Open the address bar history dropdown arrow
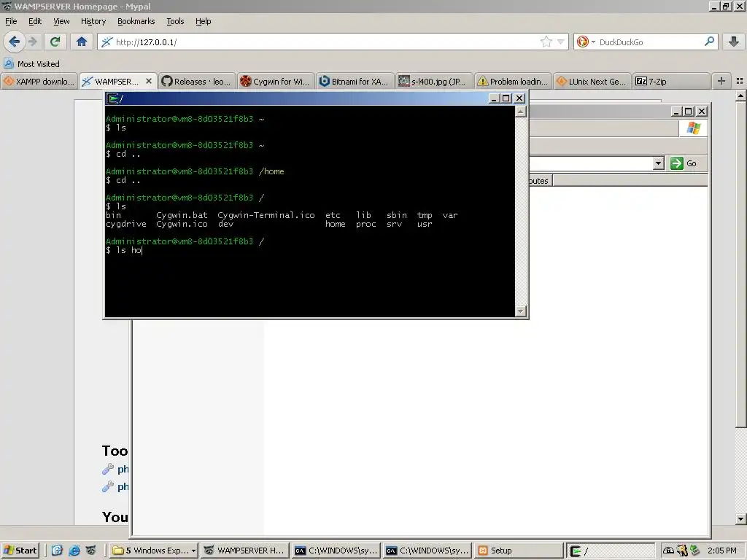The image size is (747, 560). pyautogui.click(x=561, y=42)
